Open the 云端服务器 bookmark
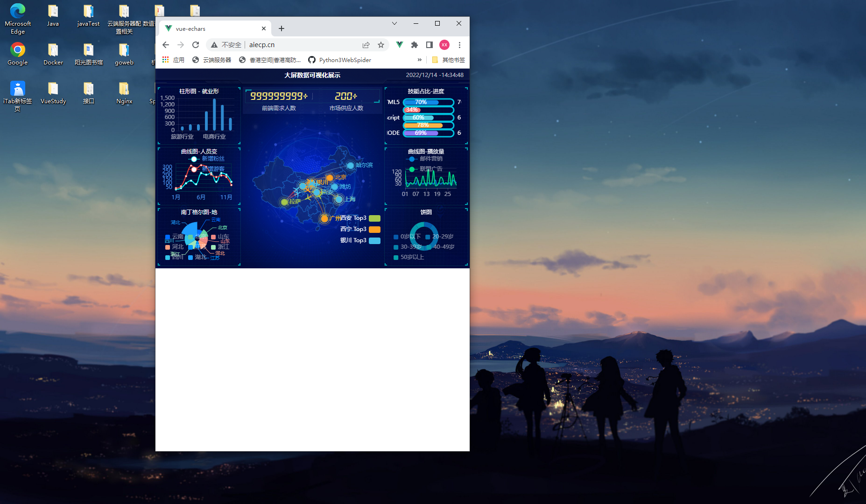Image resolution: width=866 pixels, height=504 pixels. click(211, 60)
